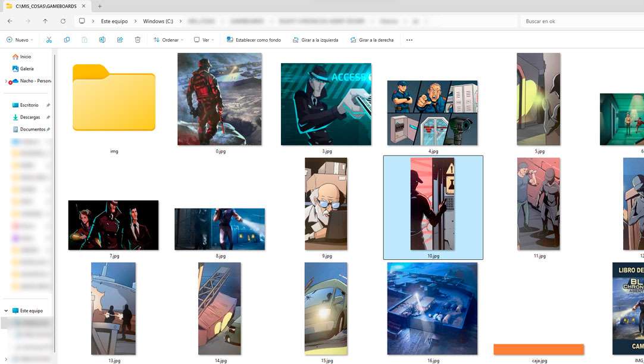Click the 7.jpg file name label
Screen dimensions: 644x364
pos(114,256)
